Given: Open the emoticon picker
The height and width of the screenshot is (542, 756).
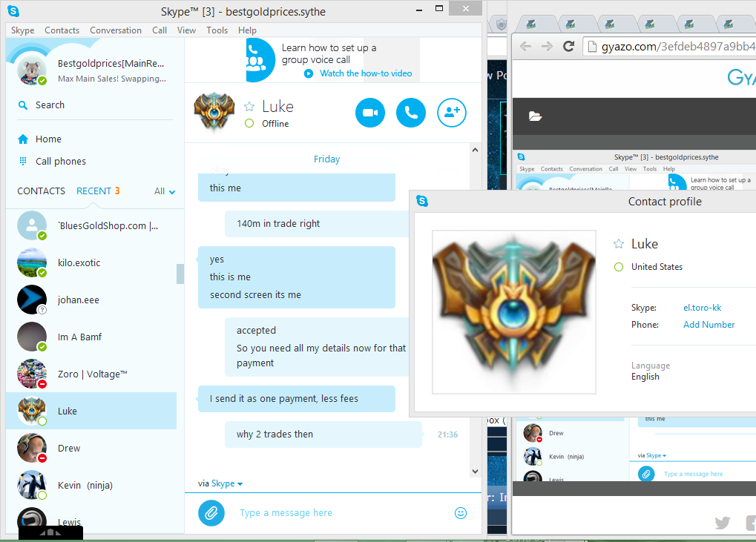Looking at the screenshot, I should [x=461, y=513].
